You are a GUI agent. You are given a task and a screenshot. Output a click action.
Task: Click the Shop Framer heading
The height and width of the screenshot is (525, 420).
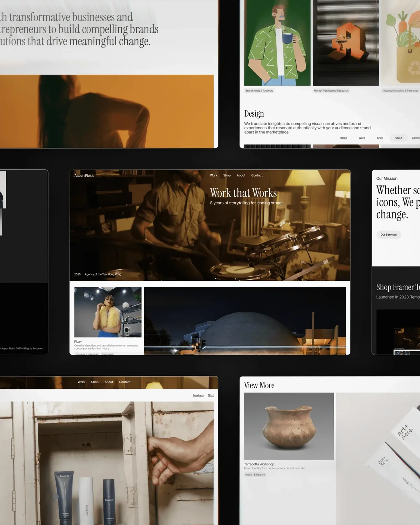pyautogui.click(x=398, y=287)
